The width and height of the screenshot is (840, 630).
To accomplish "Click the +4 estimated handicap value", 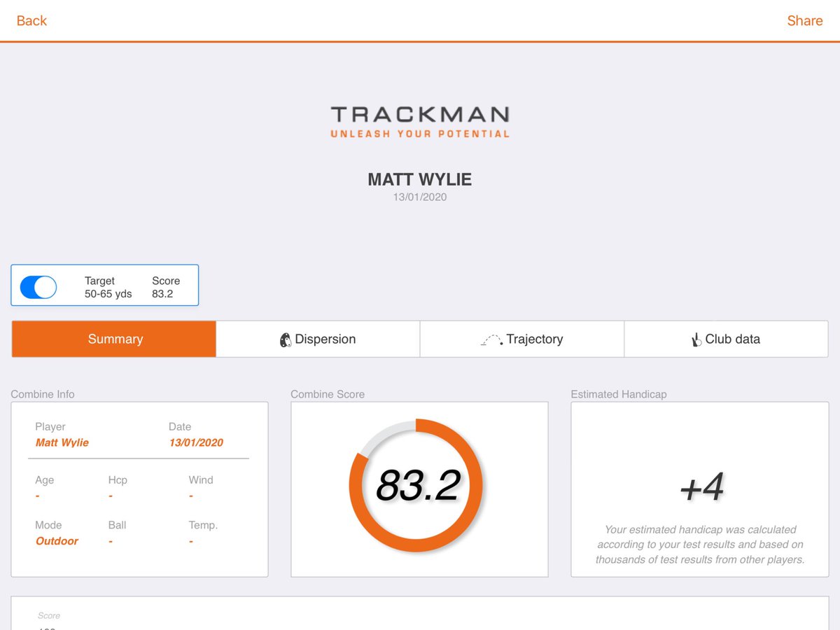I will 701,487.
